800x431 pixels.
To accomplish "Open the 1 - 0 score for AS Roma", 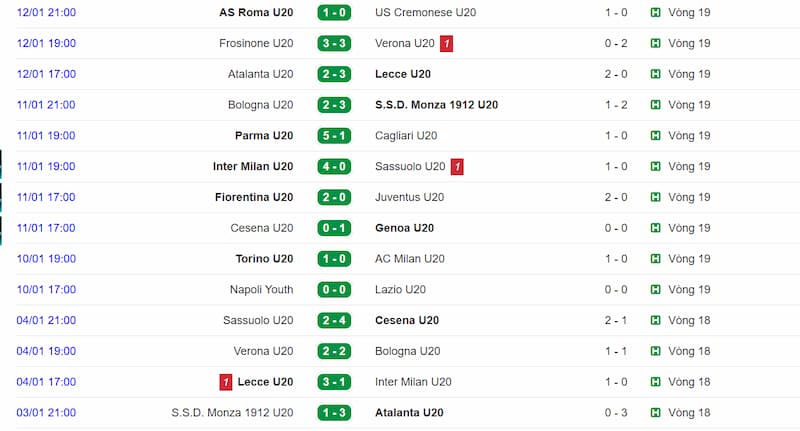I will pyautogui.click(x=333, y=13).
